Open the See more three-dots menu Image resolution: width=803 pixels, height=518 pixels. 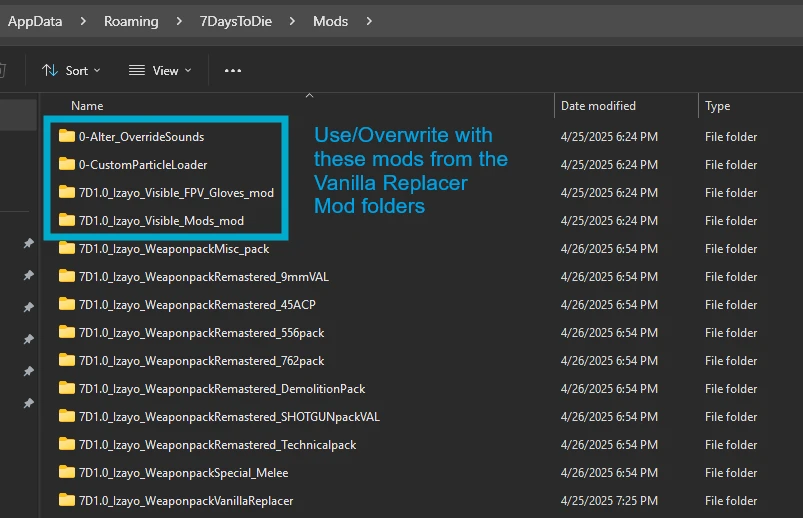coord(233,71)
